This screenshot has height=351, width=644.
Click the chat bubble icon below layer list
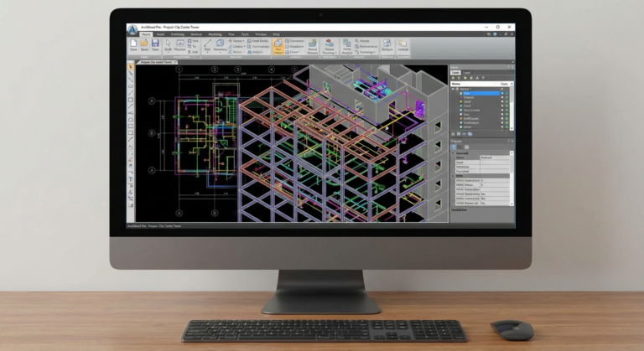[x=470, y=134]
